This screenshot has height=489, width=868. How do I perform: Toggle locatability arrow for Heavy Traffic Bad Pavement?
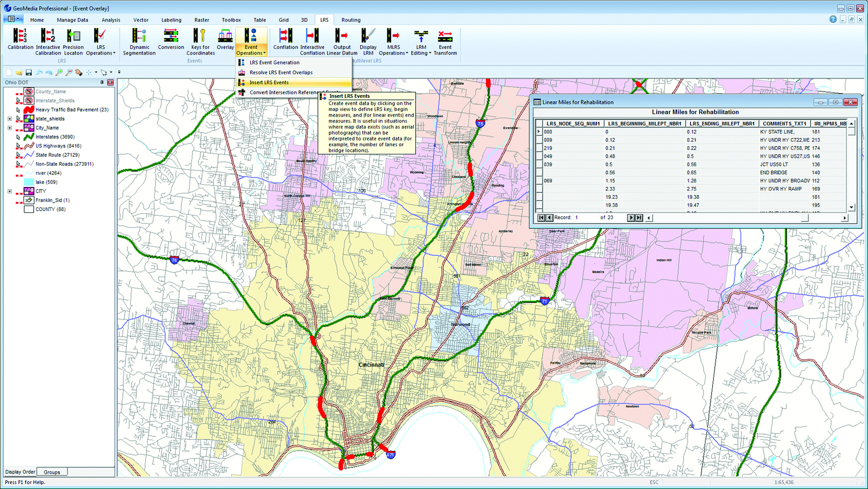pyautogui.click(x=18, y=110)
